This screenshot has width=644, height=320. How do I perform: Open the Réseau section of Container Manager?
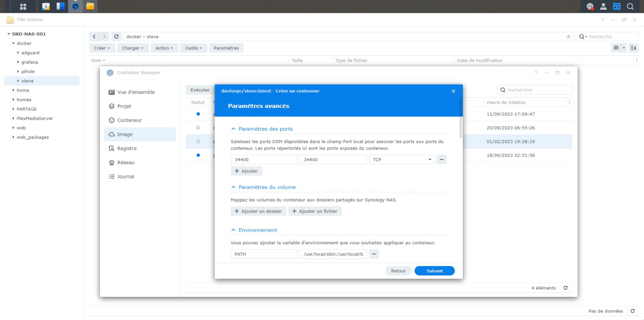(x=125, y=163)
